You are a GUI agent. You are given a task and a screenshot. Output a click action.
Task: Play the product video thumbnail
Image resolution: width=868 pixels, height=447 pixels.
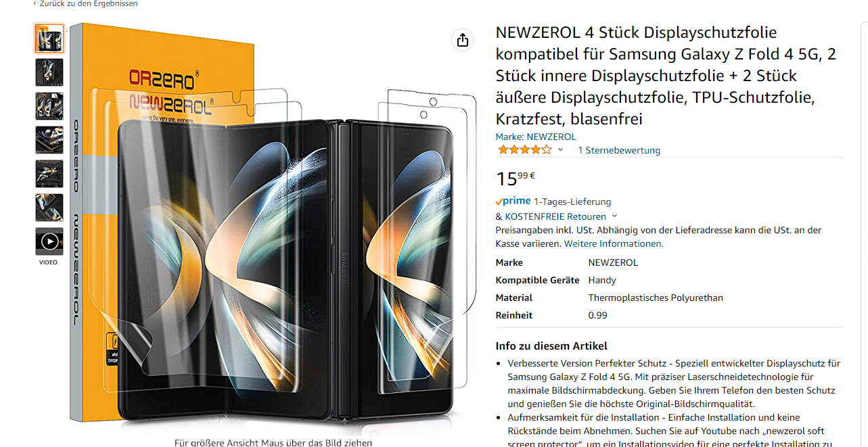pos(49,241)
